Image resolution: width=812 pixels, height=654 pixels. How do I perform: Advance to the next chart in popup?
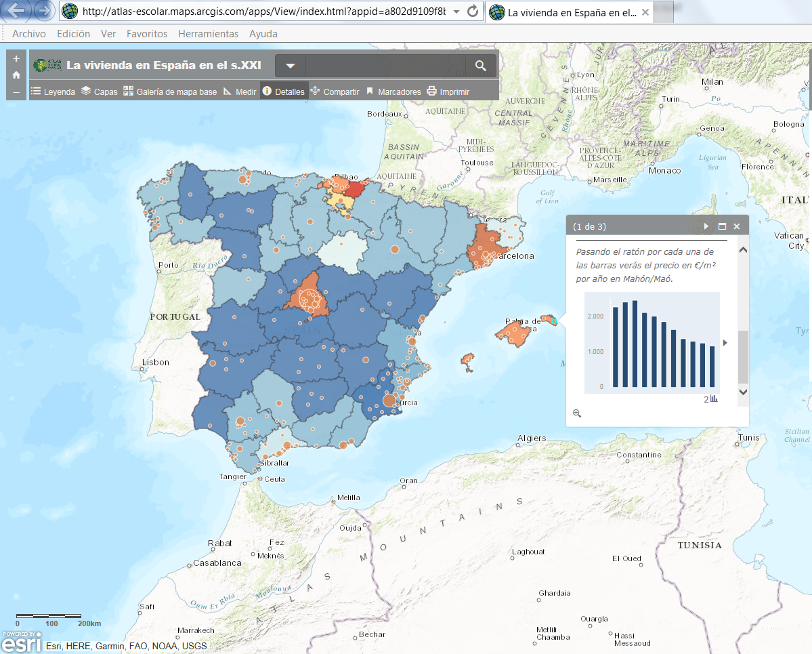[x=725, y=342]
